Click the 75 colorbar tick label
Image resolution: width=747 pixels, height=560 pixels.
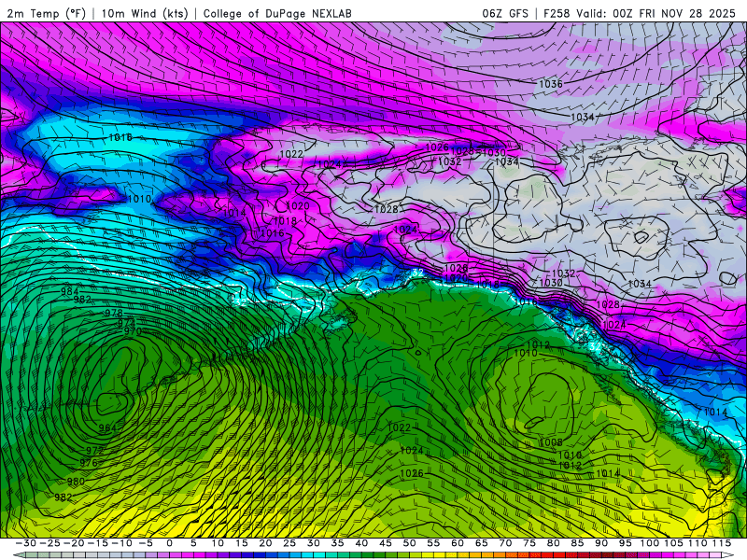529,543
